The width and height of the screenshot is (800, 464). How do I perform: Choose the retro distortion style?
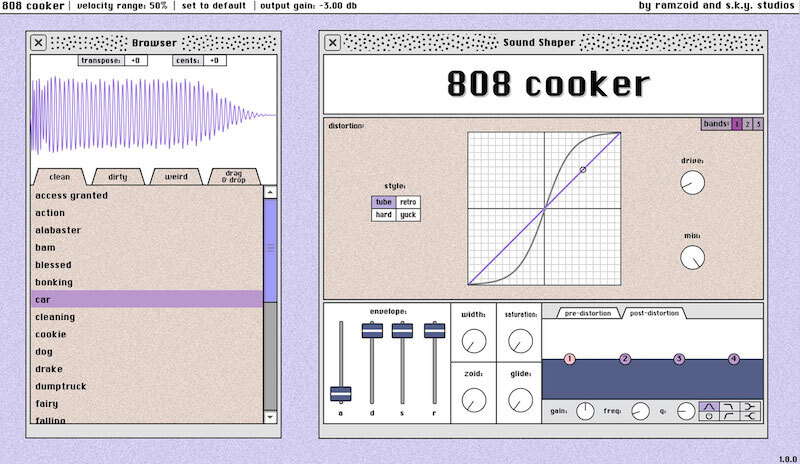[408, 202]
